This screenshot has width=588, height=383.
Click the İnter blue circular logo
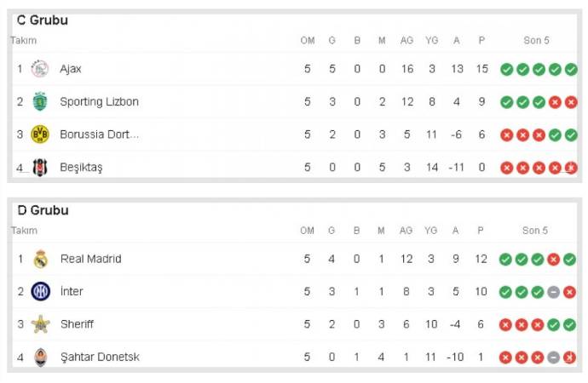(40, 292)
